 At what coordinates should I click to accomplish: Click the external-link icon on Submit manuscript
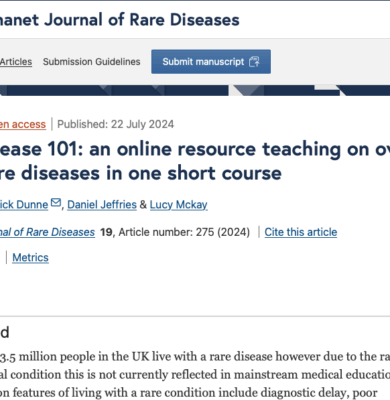[x=254, y=62]
